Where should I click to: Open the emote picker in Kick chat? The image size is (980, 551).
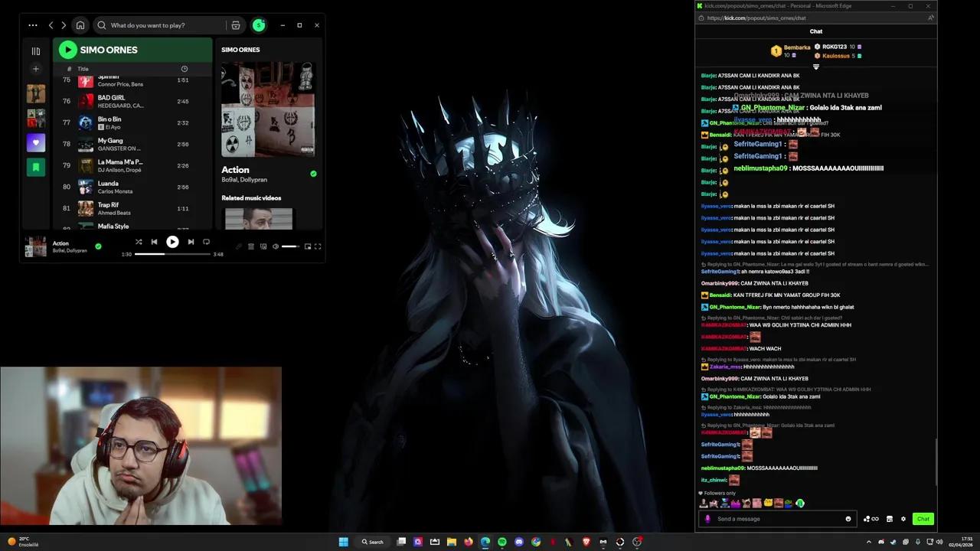[x=848, y=519]
